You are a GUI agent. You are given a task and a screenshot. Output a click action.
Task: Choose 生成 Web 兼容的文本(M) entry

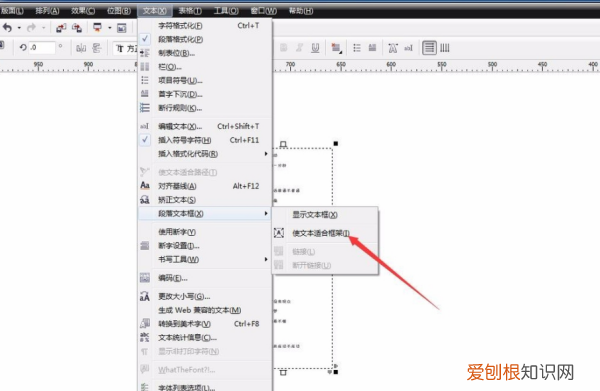pos(205,310)
